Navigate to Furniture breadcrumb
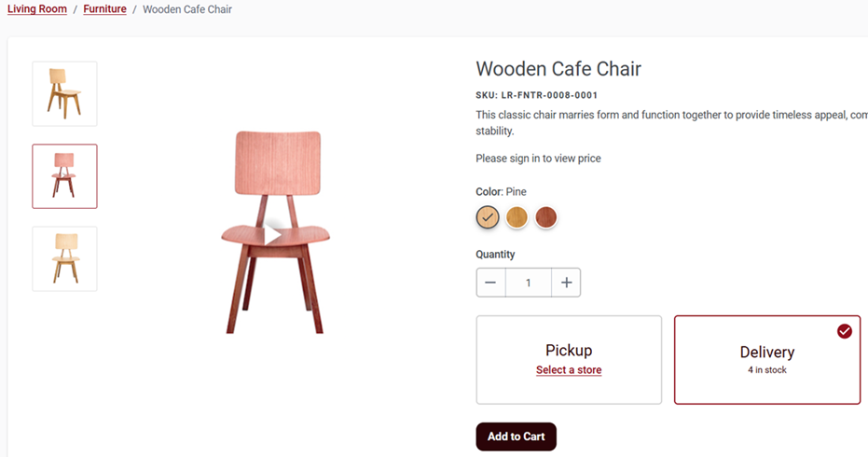 [104, 9]
